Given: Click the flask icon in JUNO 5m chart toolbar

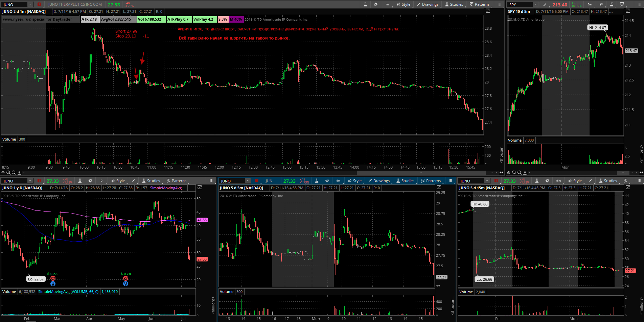Looking at the screenshot, I should (317, 181).
